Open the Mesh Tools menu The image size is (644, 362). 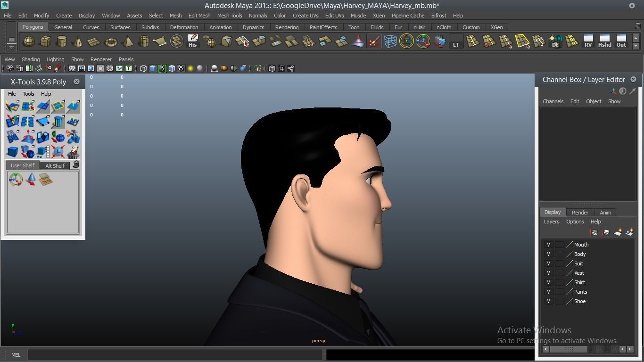[230, 16]
